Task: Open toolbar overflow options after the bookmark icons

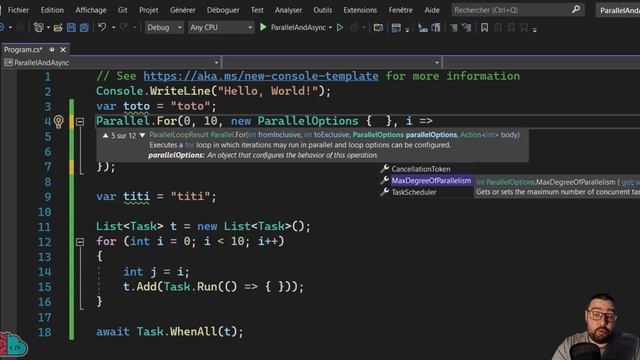Action: [x=534, y=29]
